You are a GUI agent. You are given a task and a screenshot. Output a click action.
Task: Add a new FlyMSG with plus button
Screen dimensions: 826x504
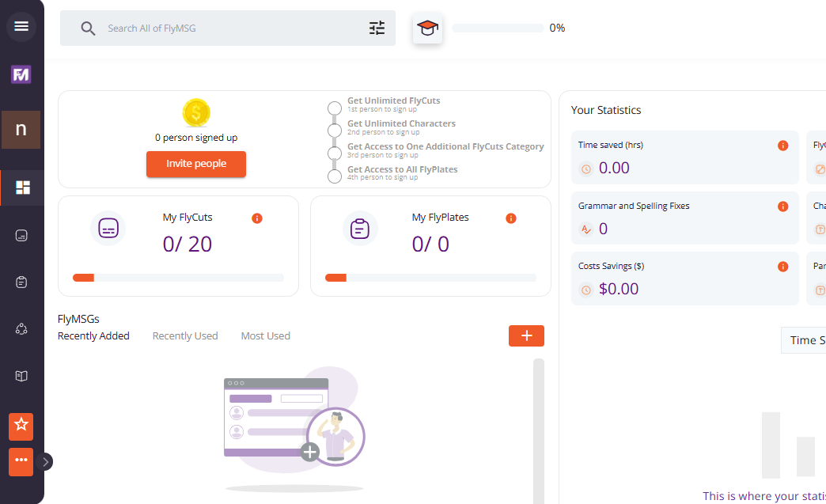click(526, 336)
